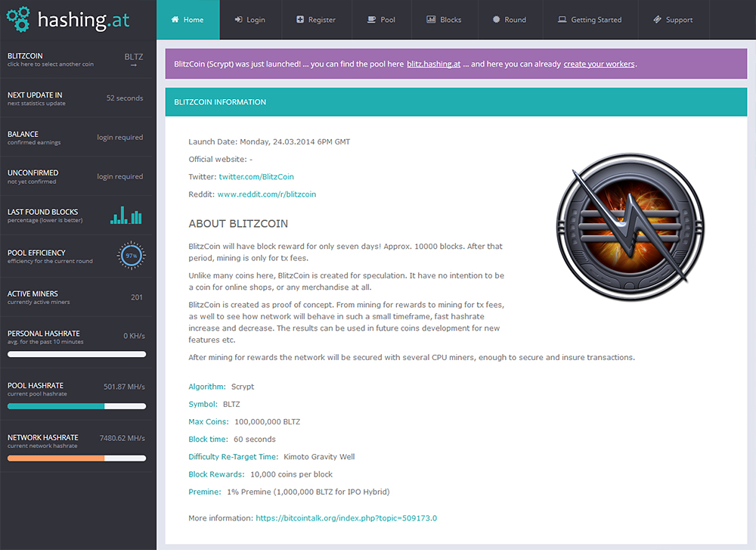Click the 'ACTIVE MINERS' sidebar label
The height and width of the screenshot is (550, 756).
pos(33,294)
